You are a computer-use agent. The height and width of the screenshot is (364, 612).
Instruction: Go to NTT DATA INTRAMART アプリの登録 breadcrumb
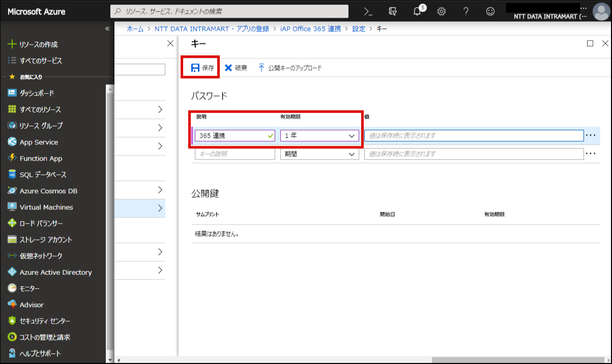[x=212, y=28]
